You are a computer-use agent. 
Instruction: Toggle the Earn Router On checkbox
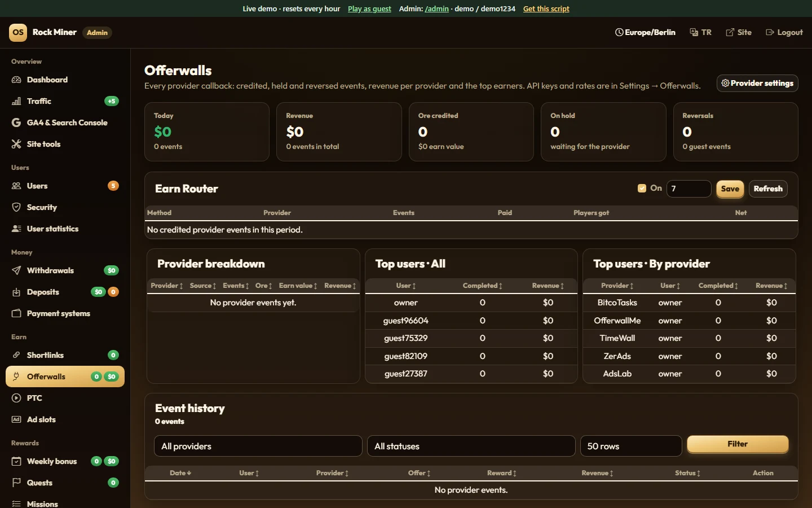[642, 189]
